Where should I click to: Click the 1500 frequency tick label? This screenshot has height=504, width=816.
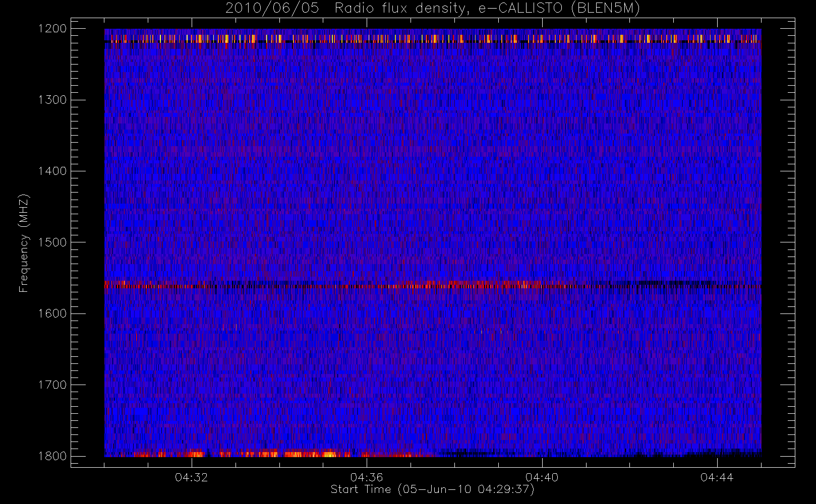[53, 242]
